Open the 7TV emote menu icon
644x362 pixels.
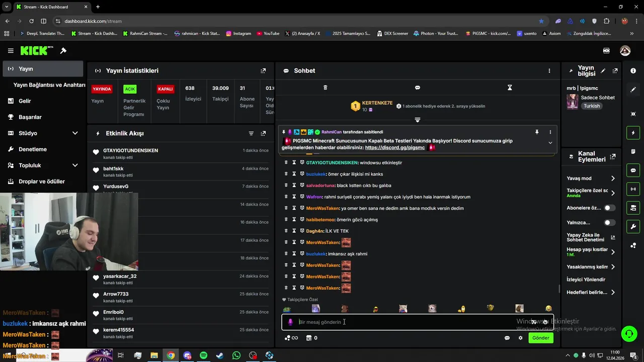click(x=533, y=322)
